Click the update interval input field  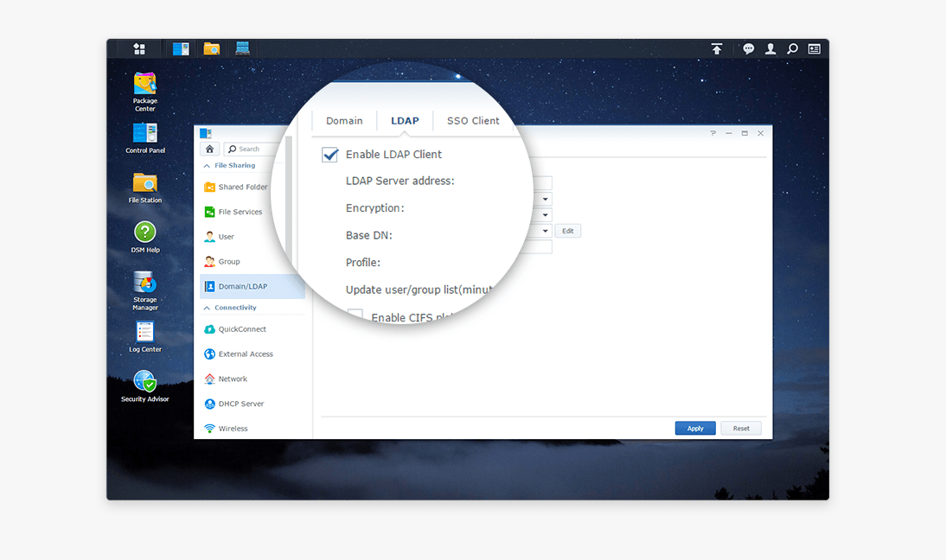click(540, 246)
